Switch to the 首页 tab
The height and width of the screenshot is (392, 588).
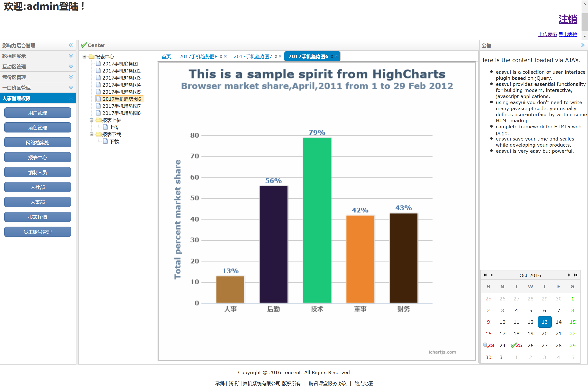(166, 56)
